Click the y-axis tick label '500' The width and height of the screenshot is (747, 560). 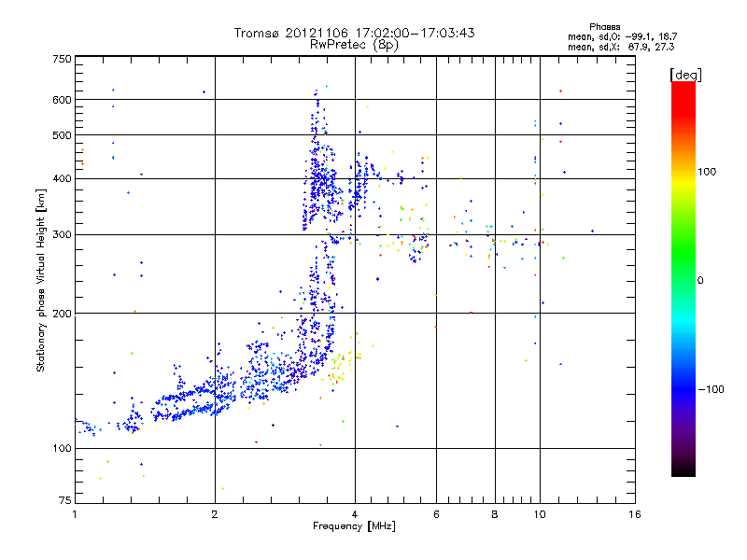[x=62, y=135]
